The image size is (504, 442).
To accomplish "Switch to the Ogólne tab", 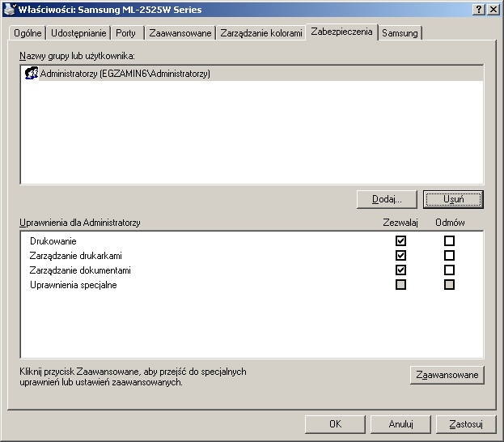I will tap(28, 33).
